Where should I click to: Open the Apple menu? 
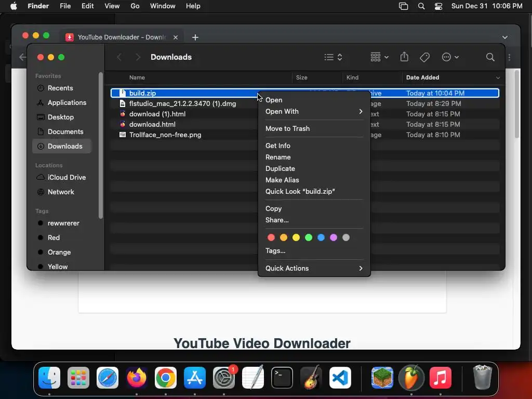pyautogui.click(x=14, y=6)
